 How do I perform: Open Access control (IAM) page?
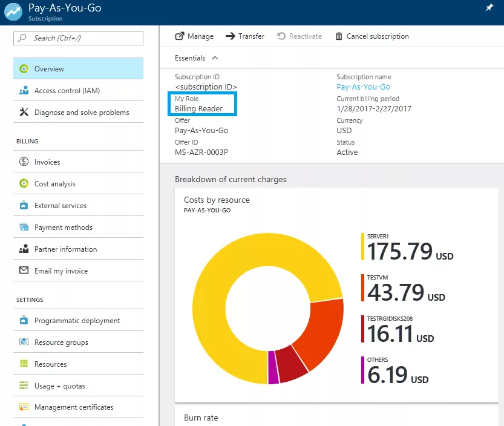coord(78,90)
